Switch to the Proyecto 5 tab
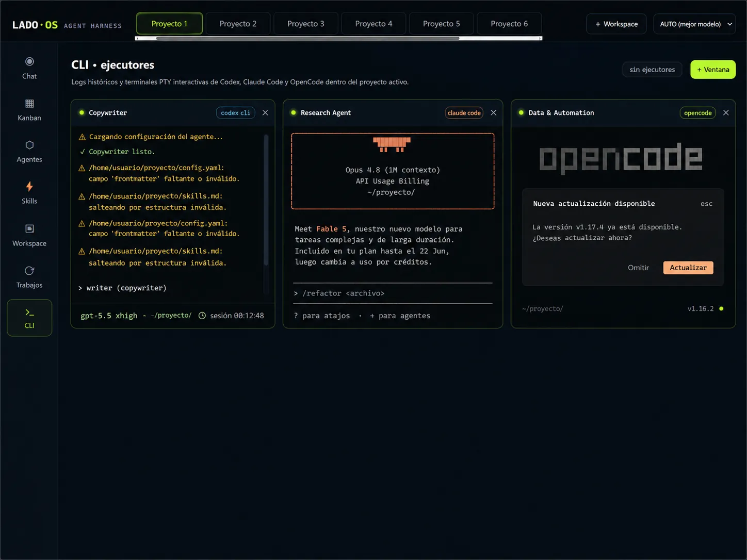 [x=442, y=24]
